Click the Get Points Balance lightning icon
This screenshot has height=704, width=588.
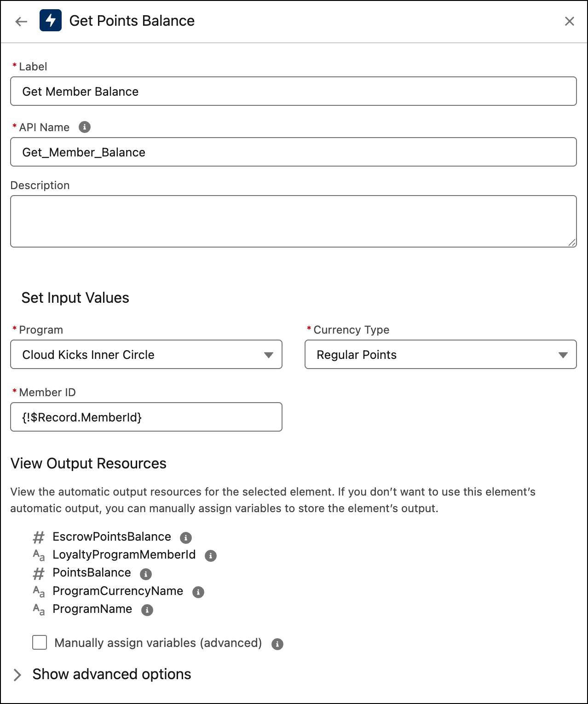pyautogui.click(x=51, y=21)
